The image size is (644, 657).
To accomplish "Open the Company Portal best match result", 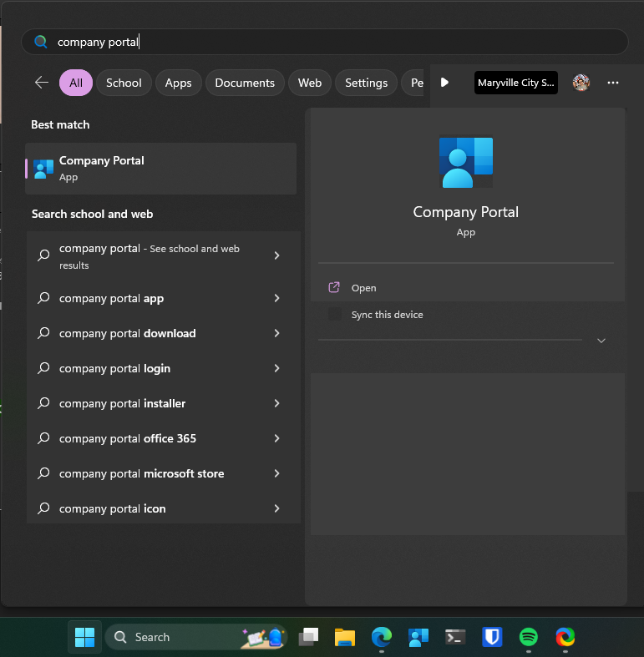I will pyautogui.click(x=161, y=169).
